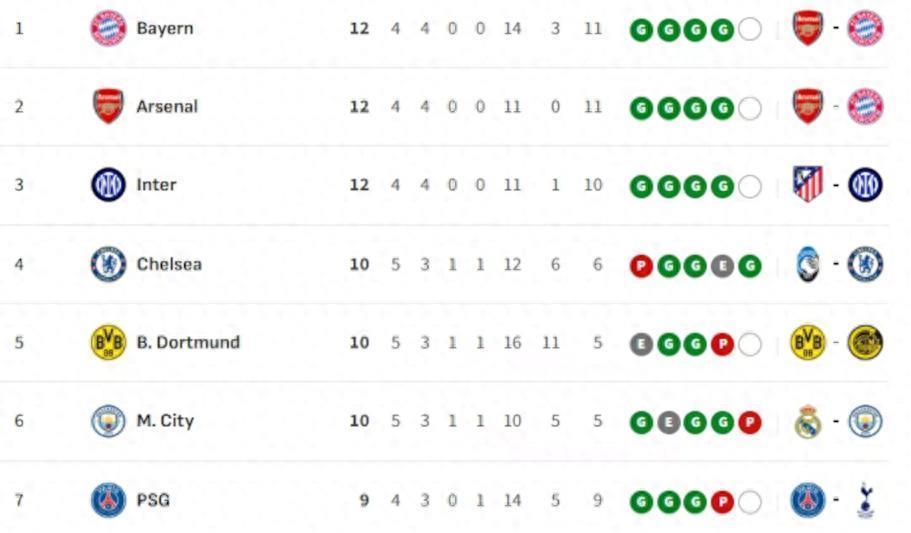The height and width of the screenshot is (533, 911).
Task: Click the Chelsea crest beside the Chelsea name
Action: coord(108,264)
